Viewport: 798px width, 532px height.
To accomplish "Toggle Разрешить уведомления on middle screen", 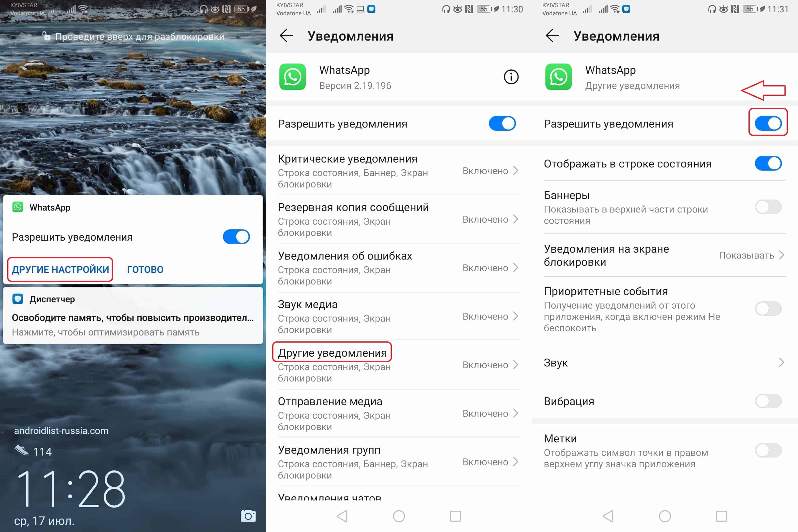I will pos(508,123).
